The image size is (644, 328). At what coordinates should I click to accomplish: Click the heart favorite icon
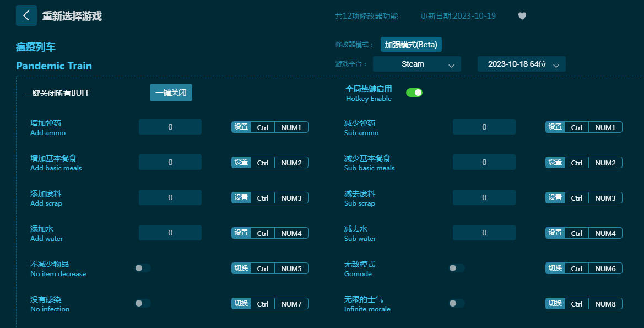(x=522, y=16)
